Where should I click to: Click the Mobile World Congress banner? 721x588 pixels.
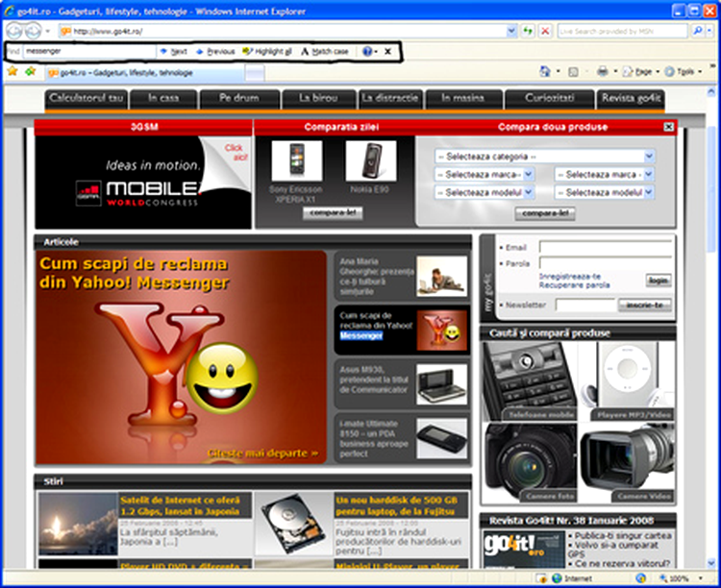(143, 182)
